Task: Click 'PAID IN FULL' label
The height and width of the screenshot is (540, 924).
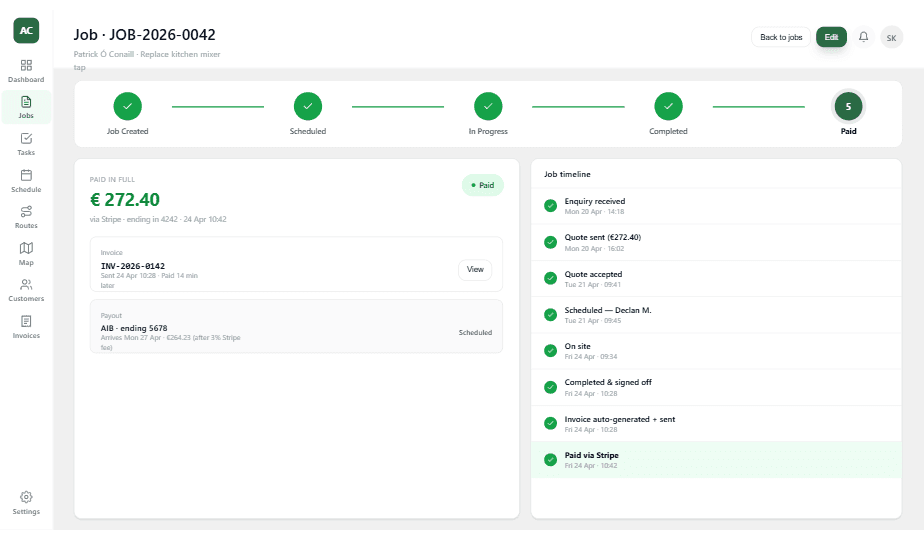Action: [x=112, y=179]
